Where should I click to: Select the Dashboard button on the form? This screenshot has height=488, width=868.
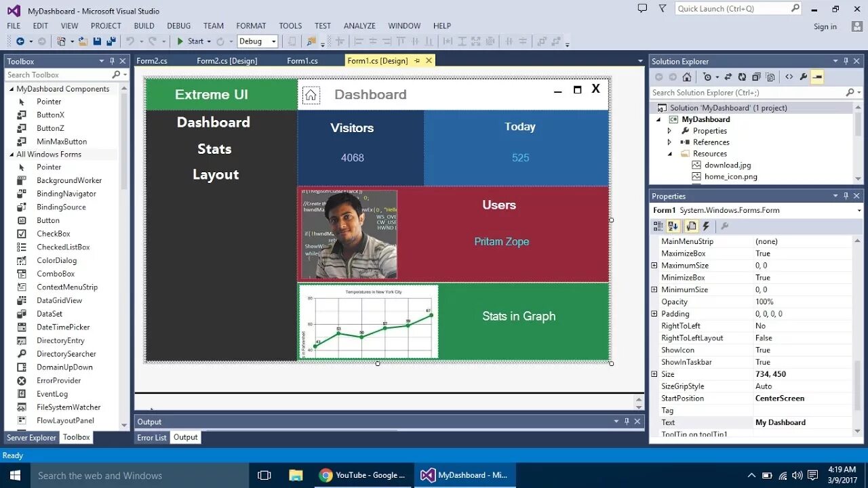[214, 122]
